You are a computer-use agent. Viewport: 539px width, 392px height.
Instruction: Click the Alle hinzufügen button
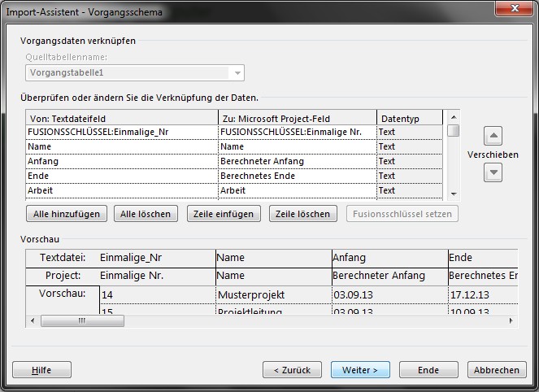[67, 214]
